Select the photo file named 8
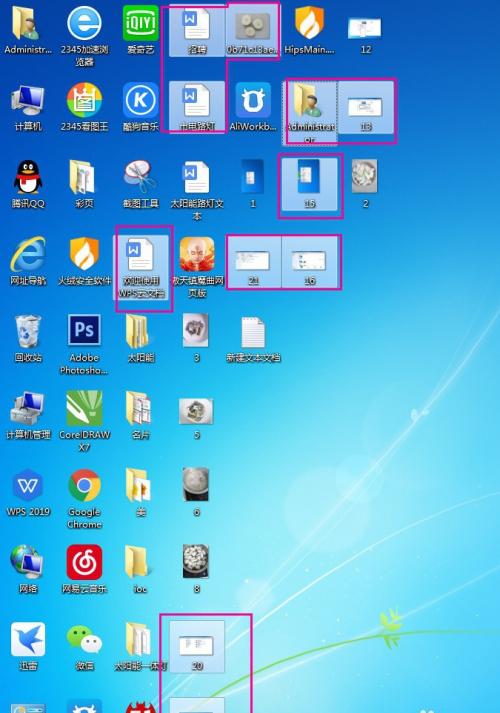This screenshot has width=500, height=713. [196, 570]
